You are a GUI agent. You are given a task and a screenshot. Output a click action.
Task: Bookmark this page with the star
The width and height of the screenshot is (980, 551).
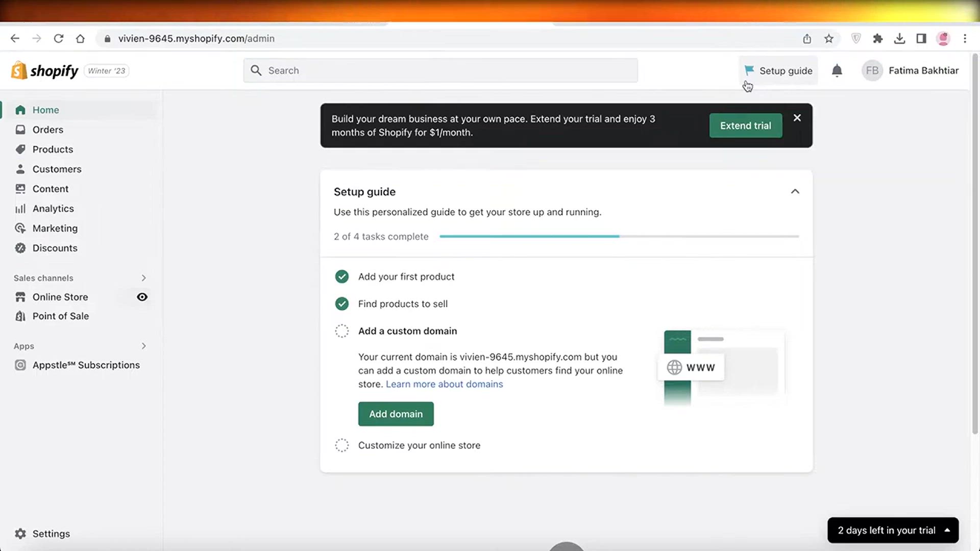[829, 39]
